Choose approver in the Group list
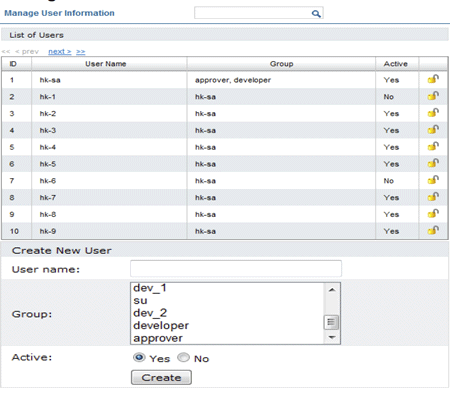The width and height of the screenshot is (450, 393). pos(158,338)
